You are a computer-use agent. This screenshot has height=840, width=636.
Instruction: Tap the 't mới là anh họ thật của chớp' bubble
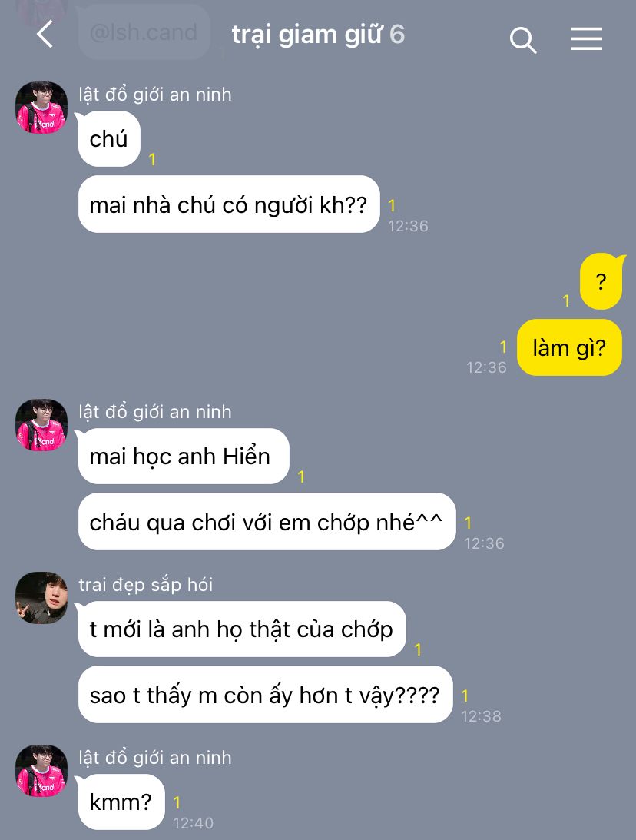(242, 629)
